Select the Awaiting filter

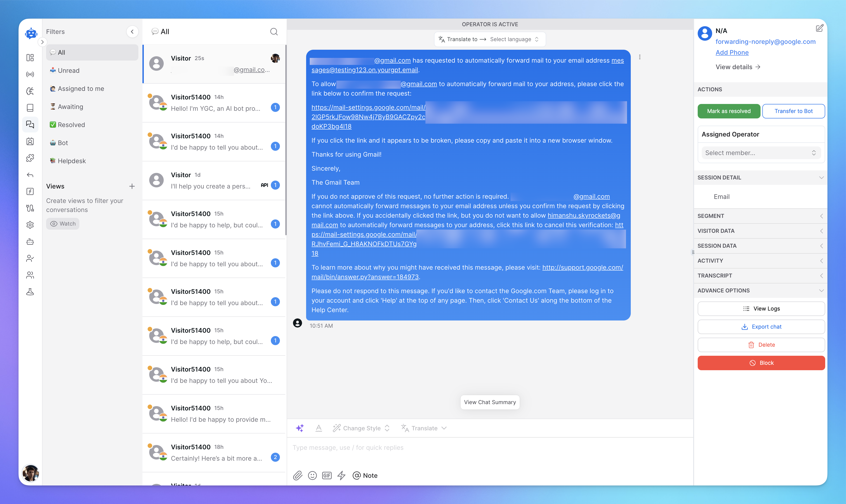tap(92, 107)
